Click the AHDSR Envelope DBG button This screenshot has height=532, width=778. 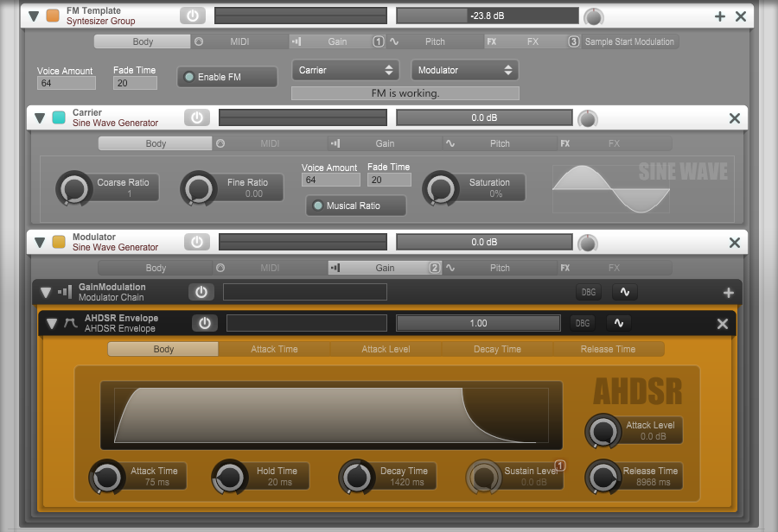[x=583, y=323]
